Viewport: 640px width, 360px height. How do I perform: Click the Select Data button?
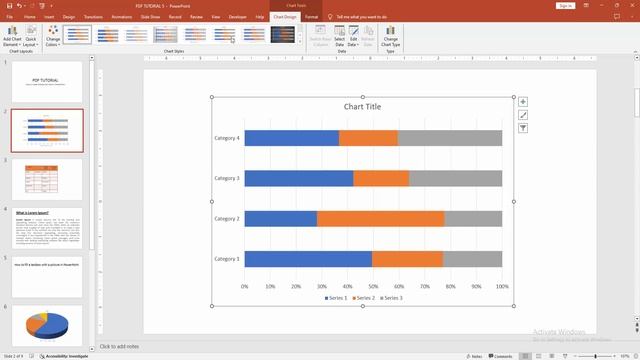click(339, 36)
